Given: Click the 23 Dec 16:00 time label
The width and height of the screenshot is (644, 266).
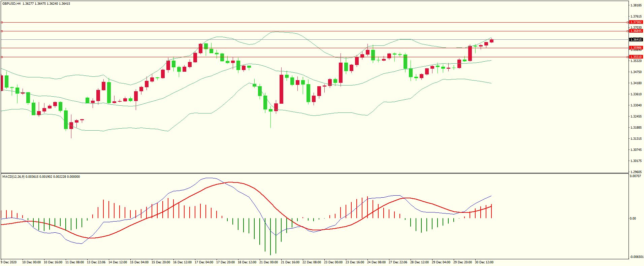Looking at the screenshot, I should point(355,262).
